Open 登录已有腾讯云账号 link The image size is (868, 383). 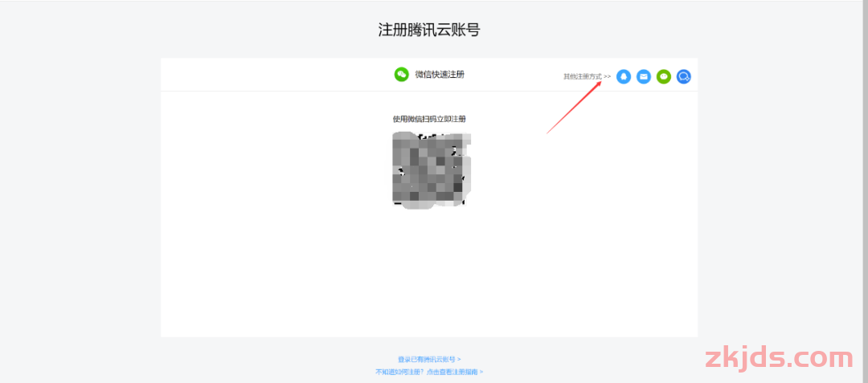coord(429,359)
